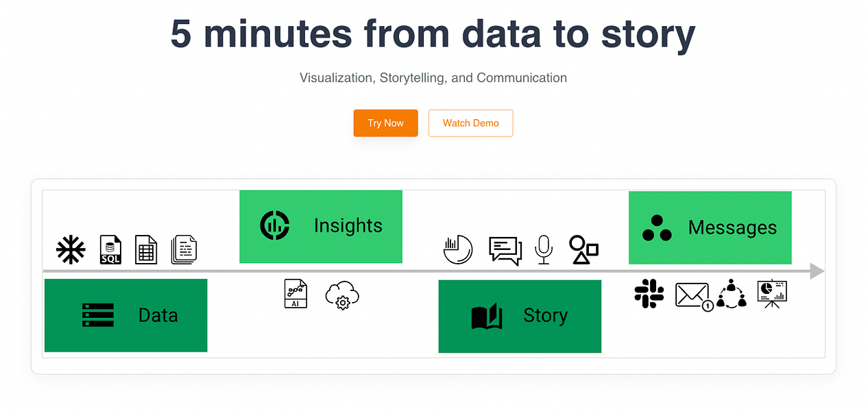Select the green Insights box
868x411 pixels.
coord(320,227)
